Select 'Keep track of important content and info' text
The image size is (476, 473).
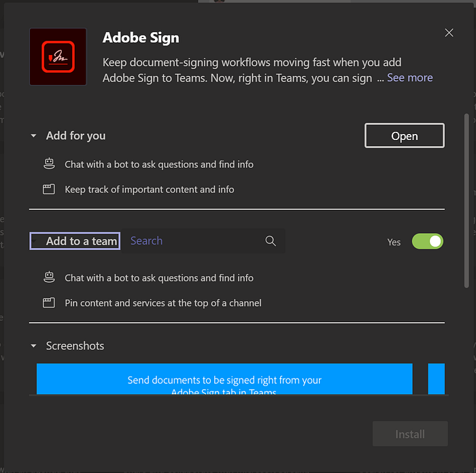point(150,190)
